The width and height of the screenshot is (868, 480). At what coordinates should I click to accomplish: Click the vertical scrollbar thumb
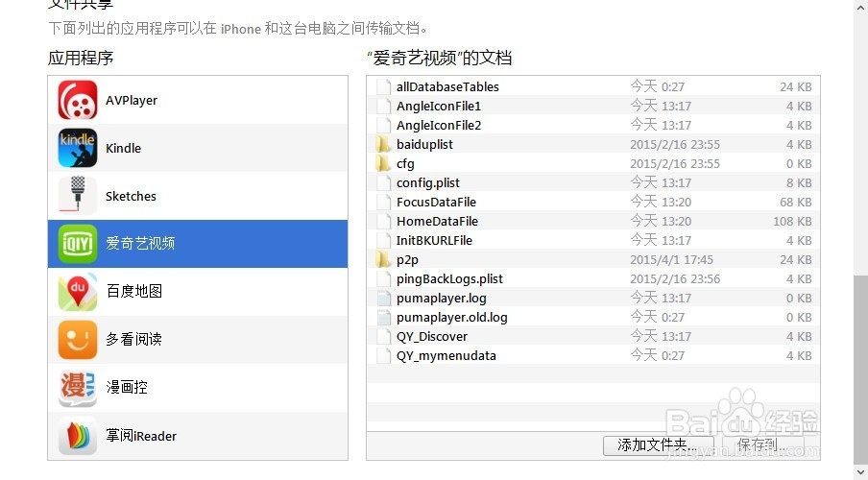tap(861, 370)
